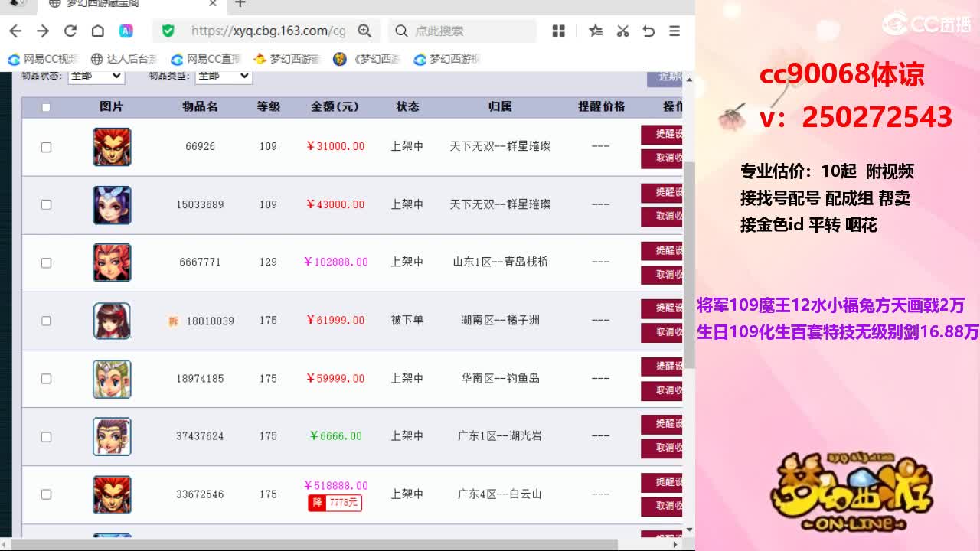This screenshot has height=551, width=980.
Task: Set price reminder for item 15033689
Action: click(661, 193)
